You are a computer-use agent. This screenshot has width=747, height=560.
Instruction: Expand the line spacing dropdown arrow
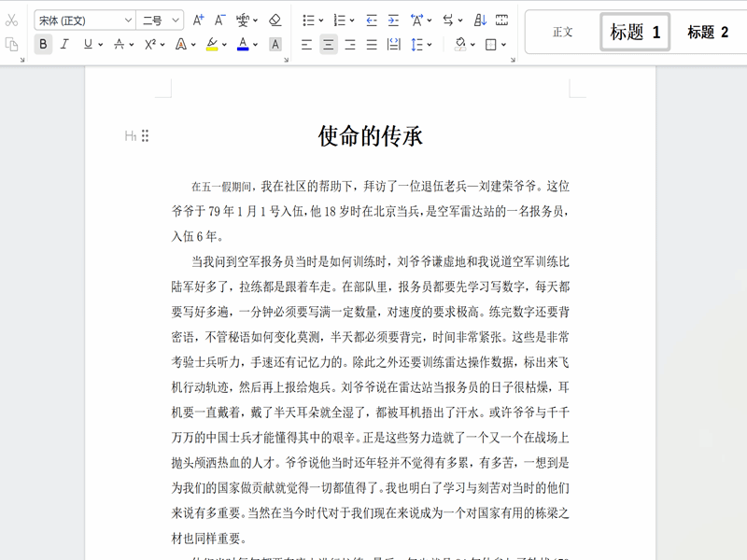coord(430,45)
